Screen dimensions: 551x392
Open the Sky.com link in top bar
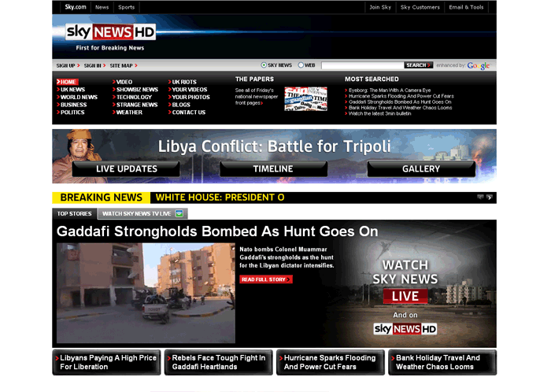coord(76,7)
